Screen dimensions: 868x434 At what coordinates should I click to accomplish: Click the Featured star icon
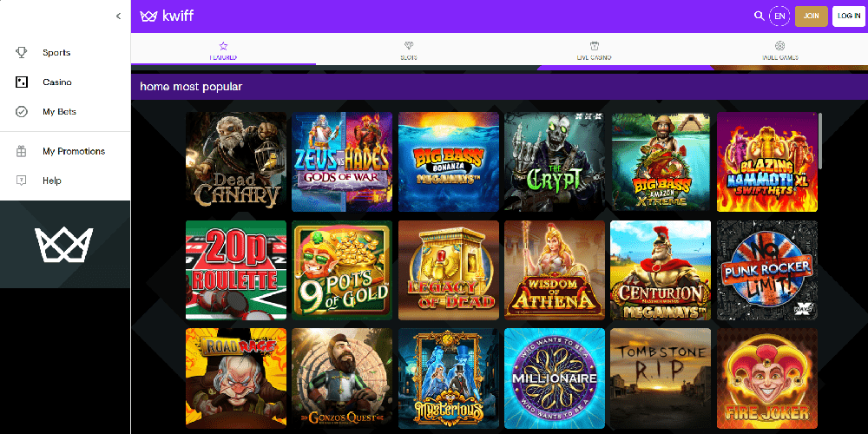click(223, 45)
